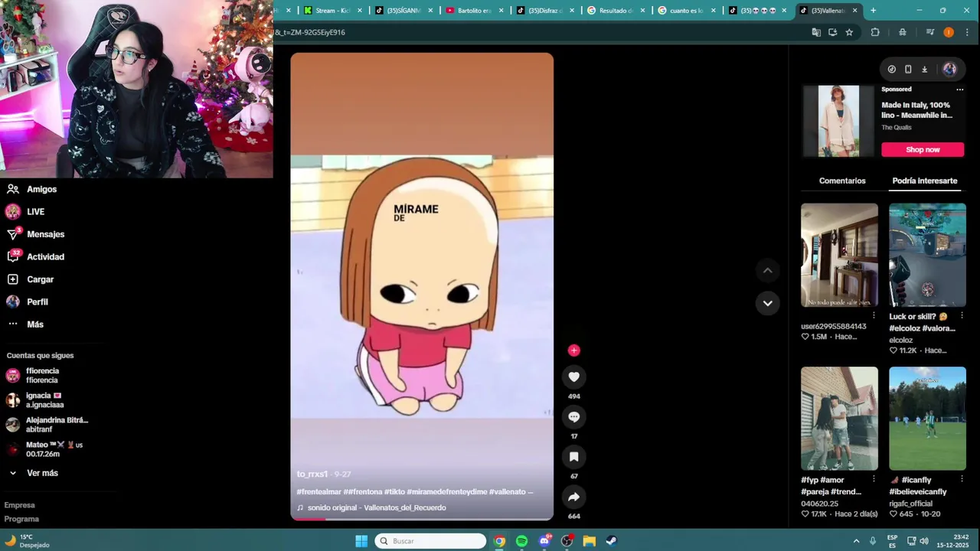Screen dimensions: 980x551
Task: Open recommended #fyp #amor video thumbnail
Action: tap(839, 419)
